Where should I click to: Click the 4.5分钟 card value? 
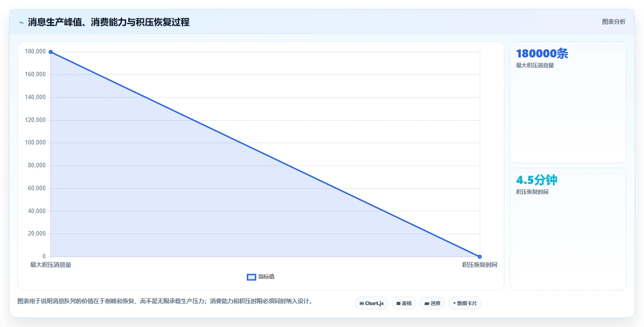[537, 180]
